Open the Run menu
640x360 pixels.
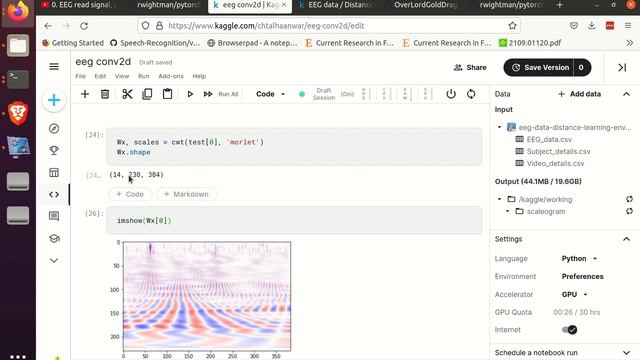coord(144,76)
